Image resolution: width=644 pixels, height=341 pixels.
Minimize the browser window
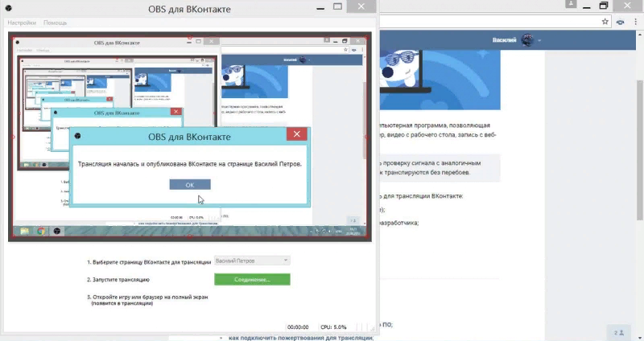coord(587,6)
